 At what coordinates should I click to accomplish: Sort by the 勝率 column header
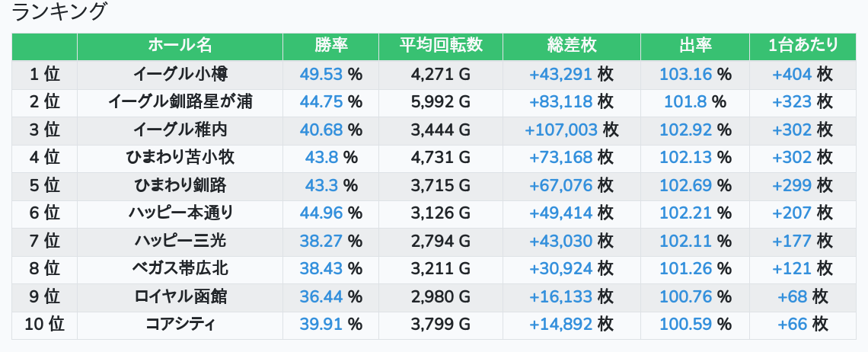330,46
